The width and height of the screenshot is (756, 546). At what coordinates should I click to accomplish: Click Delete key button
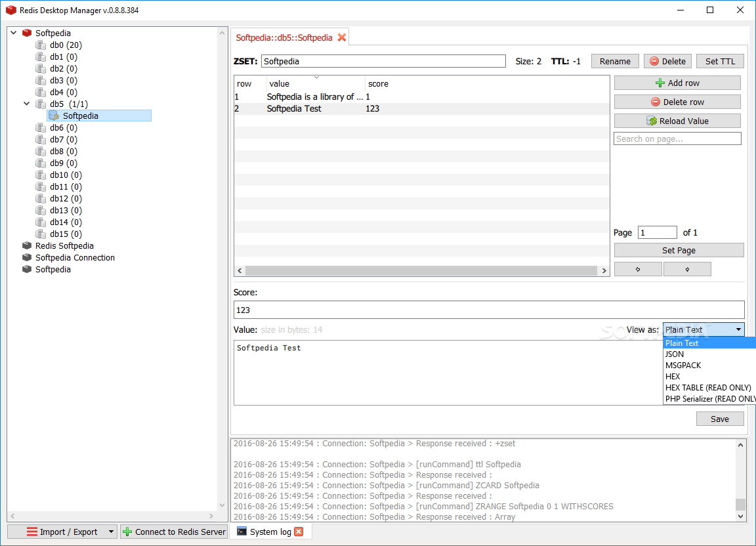[668, 61]
